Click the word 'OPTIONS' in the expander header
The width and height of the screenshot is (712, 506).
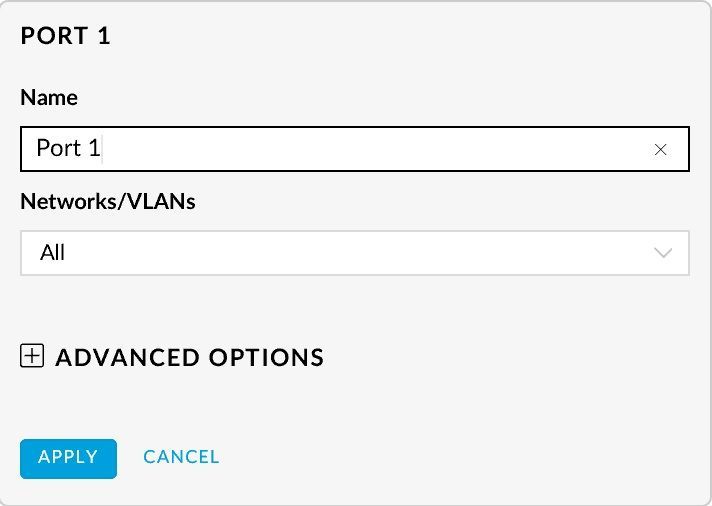(265, 357)
